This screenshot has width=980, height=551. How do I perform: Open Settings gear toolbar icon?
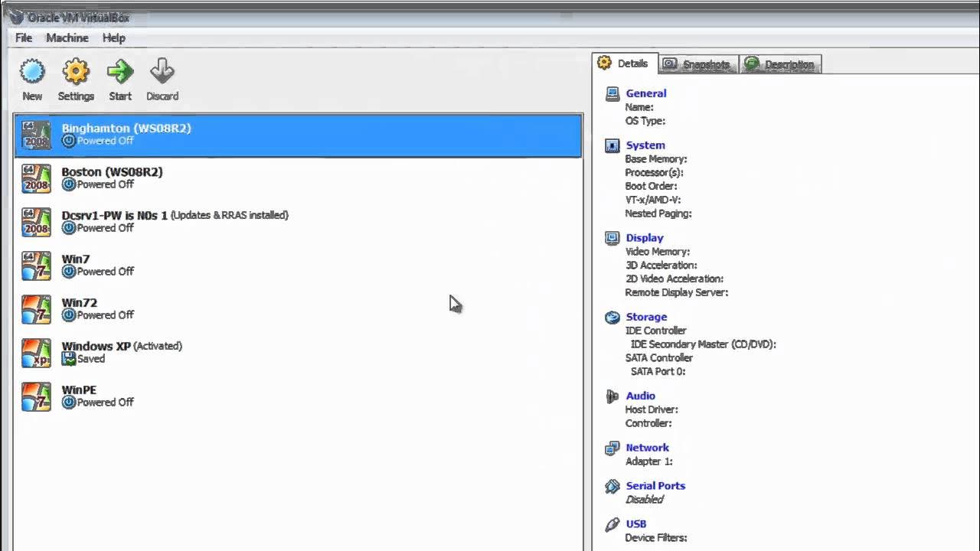point(76,72)
